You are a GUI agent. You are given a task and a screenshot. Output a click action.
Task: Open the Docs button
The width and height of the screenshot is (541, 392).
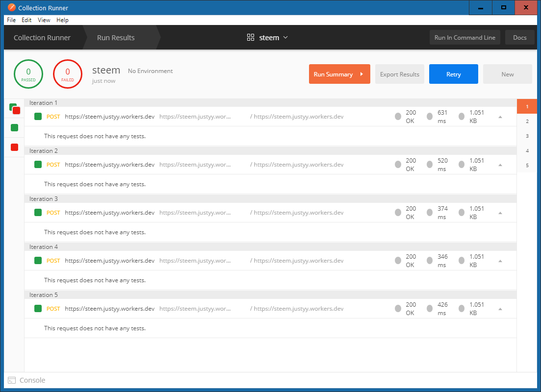(x=519, y=38)
